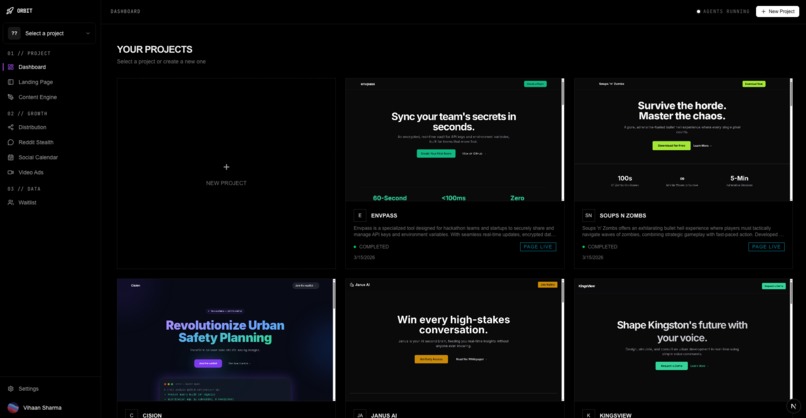Open Content Engine menu item

(38, 97)
